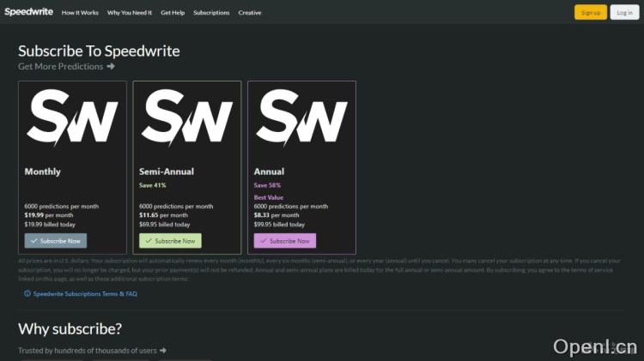The height and width of the screenshot is (361, 644).
Task: Click the SW logo on the Monthly card
Action: (72, 117)
